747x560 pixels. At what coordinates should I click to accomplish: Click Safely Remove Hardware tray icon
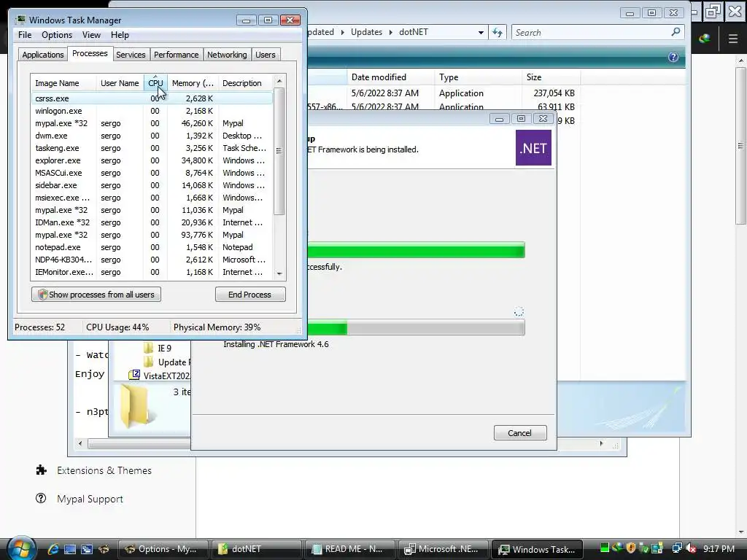644,548
